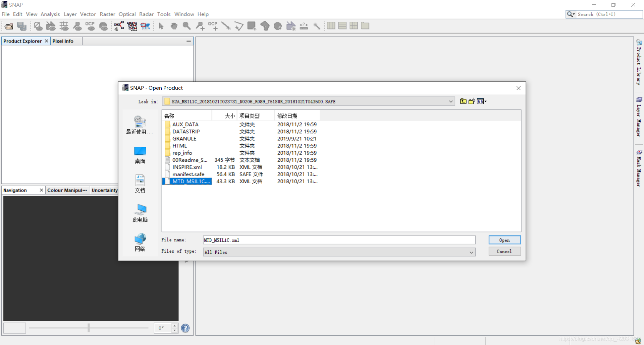Select the Pin placing tool
The image size is (644, 345).
(x=200, y=26)
